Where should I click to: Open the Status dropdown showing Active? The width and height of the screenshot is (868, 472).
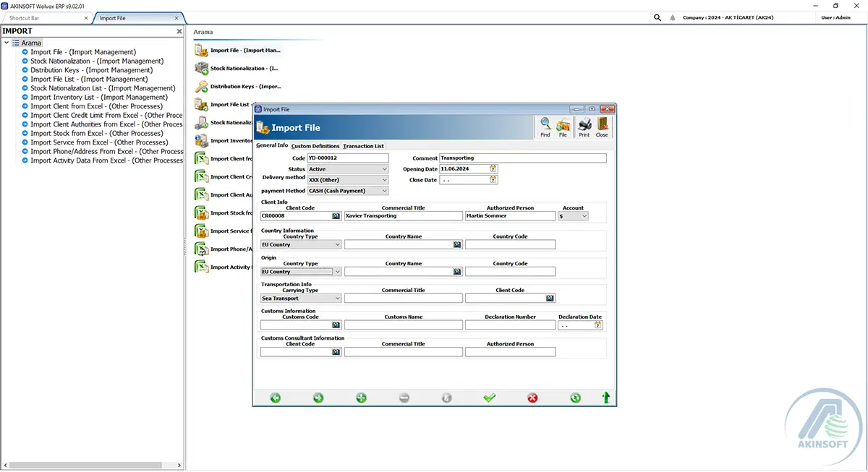click(x=348, y=169)
